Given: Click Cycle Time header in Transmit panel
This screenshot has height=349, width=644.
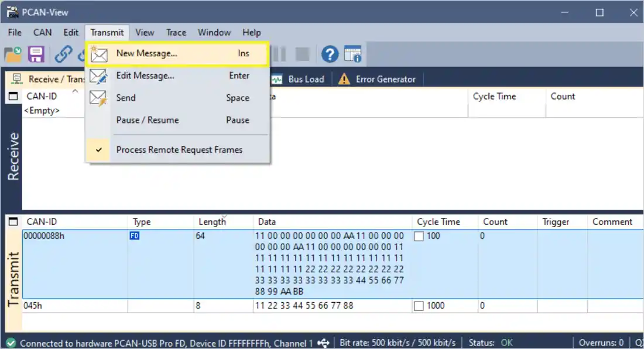Looking at the screenshot, I should point(445,222).
